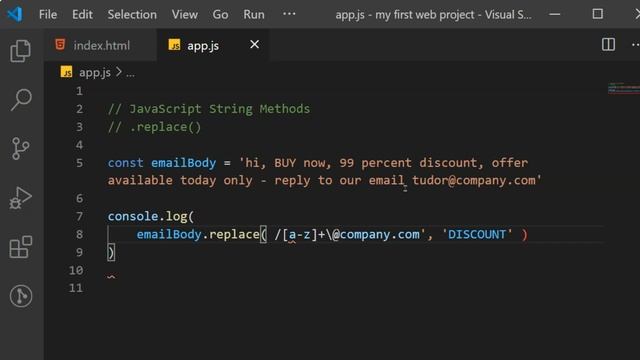The image size is (640, 360).
Task: Open the Source Control view icon
Action: pos(20,149)
